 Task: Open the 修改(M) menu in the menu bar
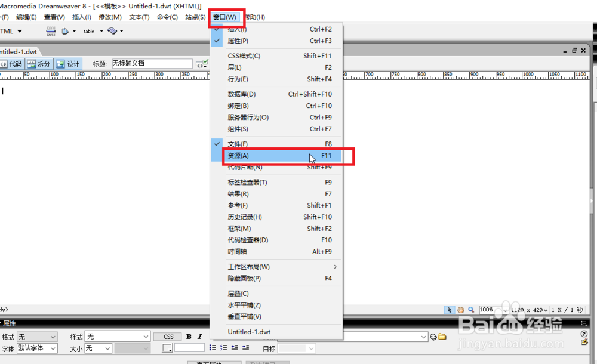tap(110, 17)
